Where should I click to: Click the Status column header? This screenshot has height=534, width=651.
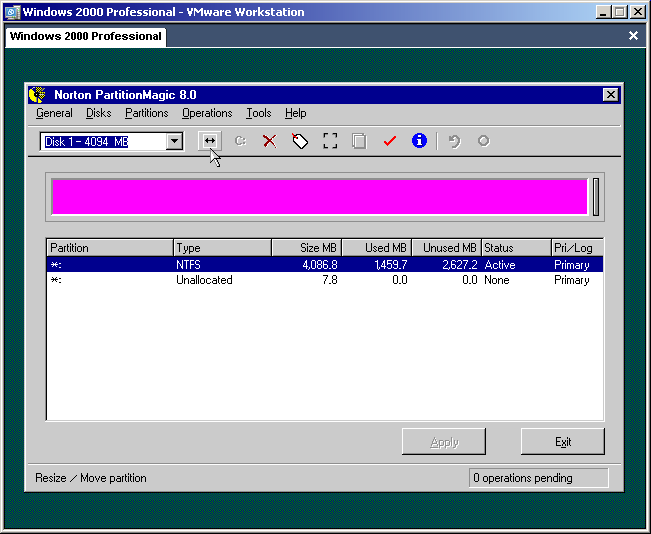tap(516, 248)
